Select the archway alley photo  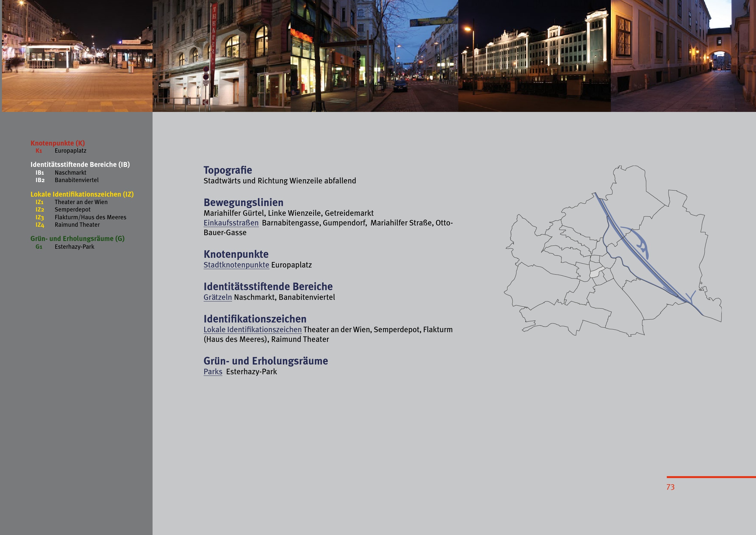(683, 56)
